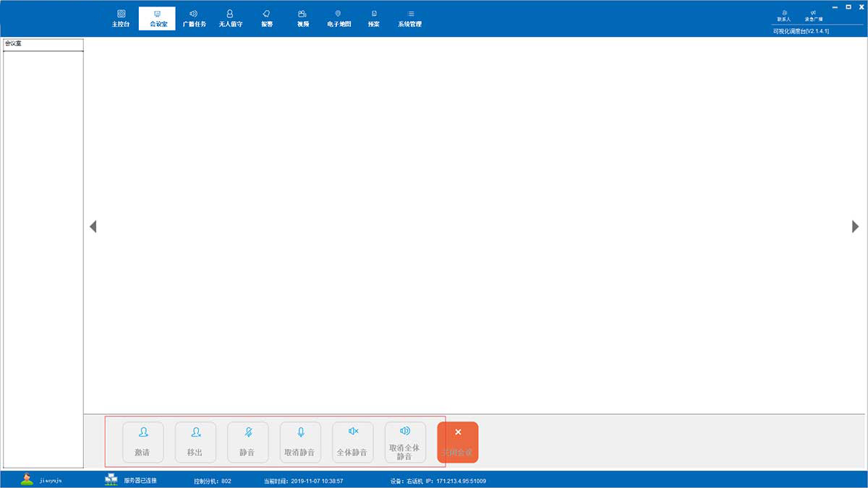Image resolution: width=868 pixels, height=488 pixels.
Task: Open the 系统管理 system management menu
Action: (409, 18)
